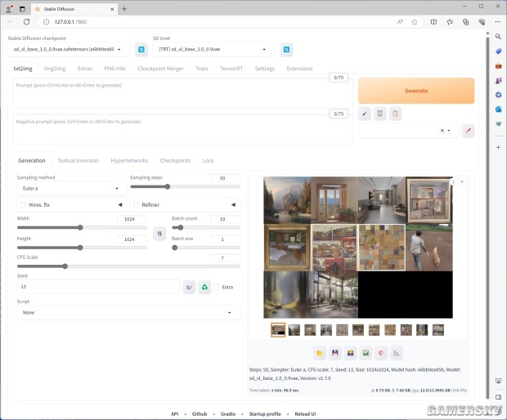Open the images output folder
507x420 pixels.
(320, 353)
